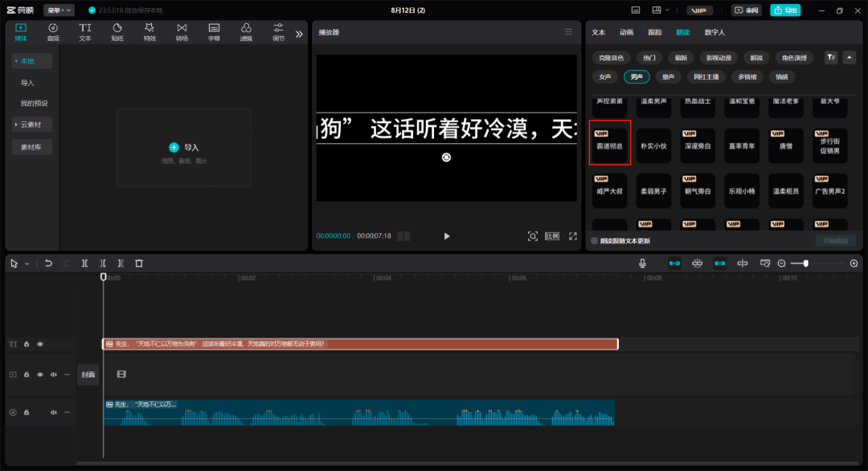Toggle visibility eye on text track
This screenshot has height=471, width=868.
[x=40, y=344]
